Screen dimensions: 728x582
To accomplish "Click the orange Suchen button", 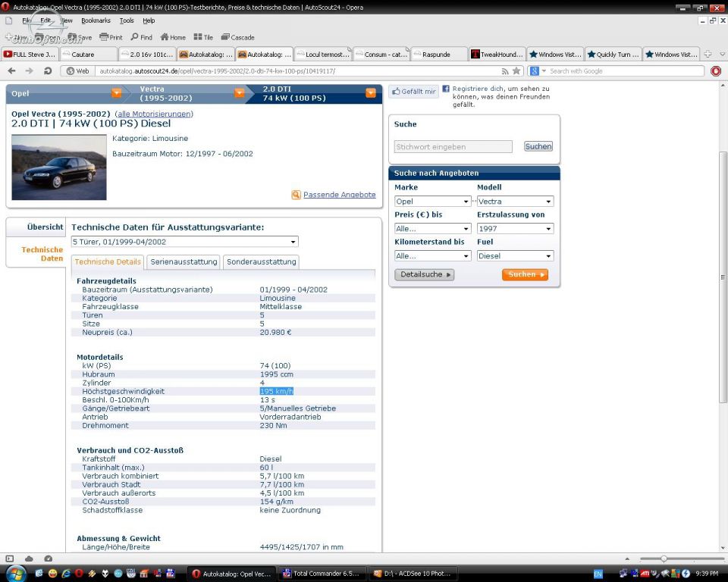I will tap(525, 274).
